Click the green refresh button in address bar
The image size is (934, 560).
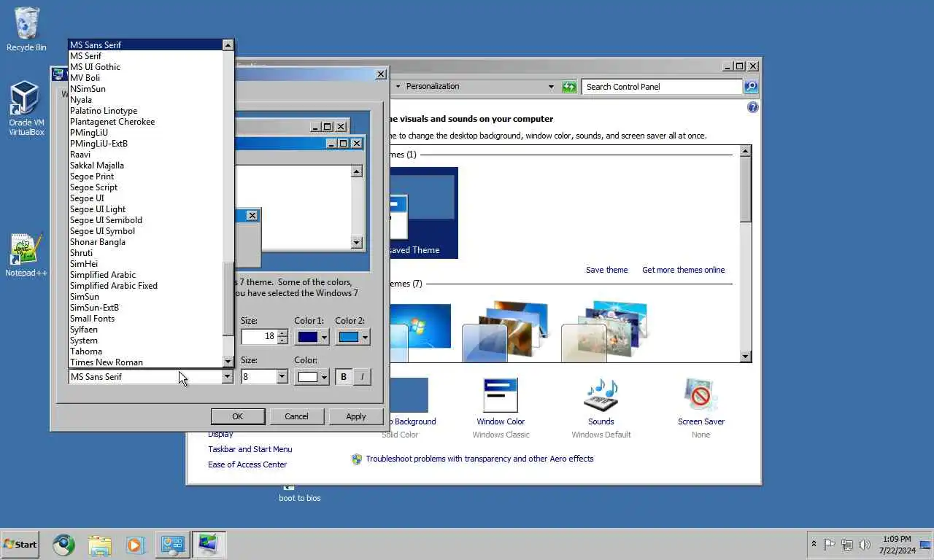(x=569, y=87)
